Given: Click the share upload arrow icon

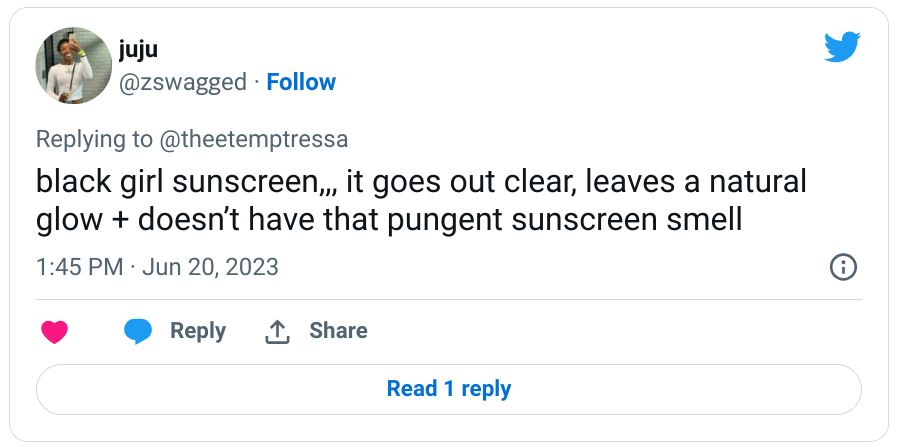Looking at the screenshot, I should pyautogui.click(x=277, y=332).
